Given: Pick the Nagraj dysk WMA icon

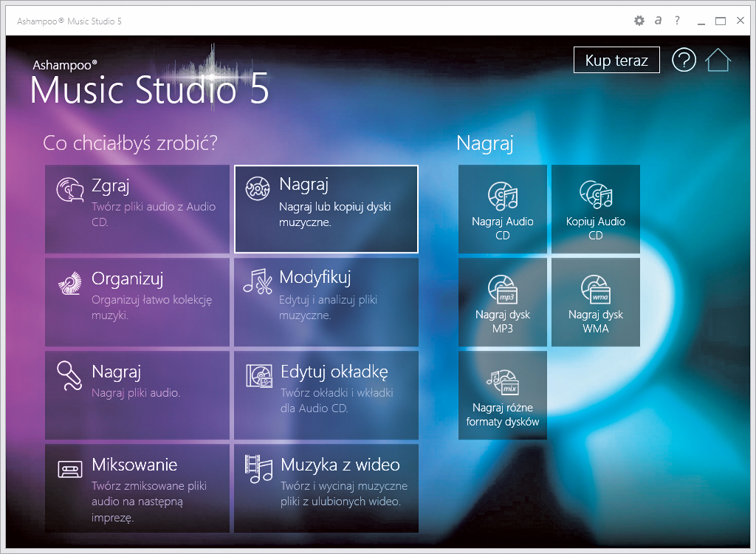Looking at the screenshot, I should tap(595, 290).
